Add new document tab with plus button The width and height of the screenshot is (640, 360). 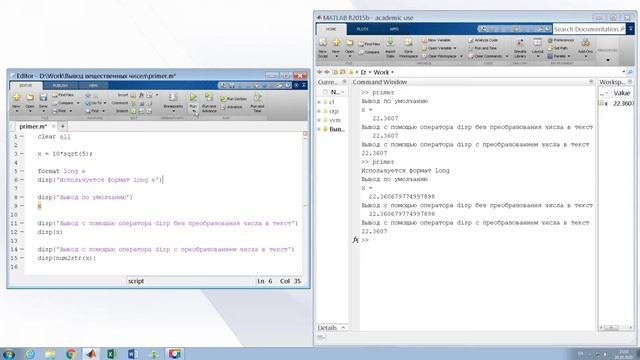[x=62, y=127]
